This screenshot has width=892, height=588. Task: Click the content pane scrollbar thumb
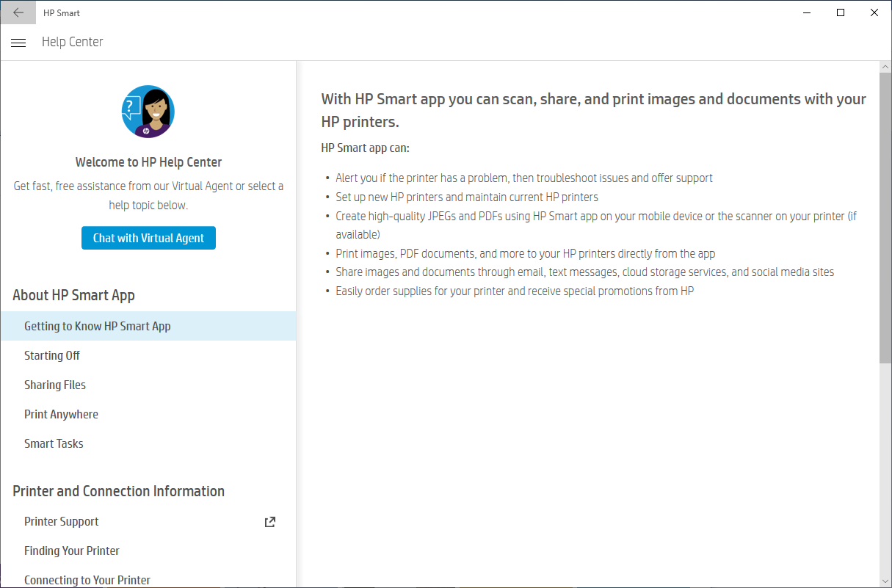[x=885, y=217]
